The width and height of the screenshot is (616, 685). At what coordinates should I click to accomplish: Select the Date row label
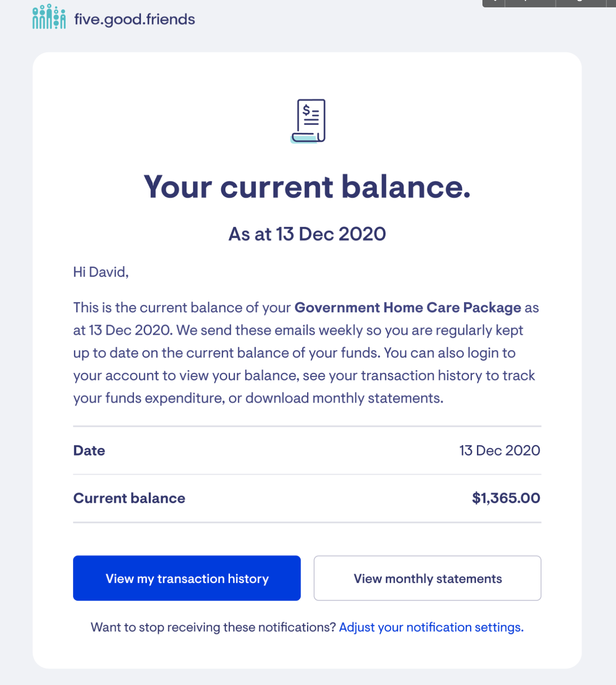pos(89,450)
